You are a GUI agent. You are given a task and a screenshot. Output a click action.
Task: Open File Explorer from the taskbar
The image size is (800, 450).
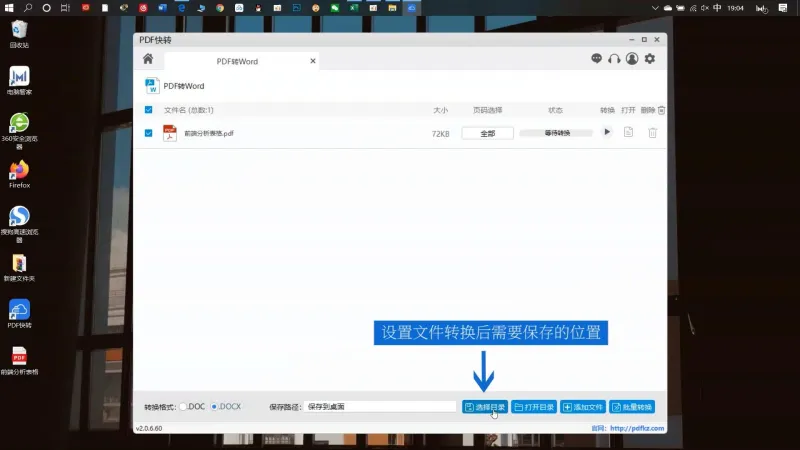click(x=392, y=8)
